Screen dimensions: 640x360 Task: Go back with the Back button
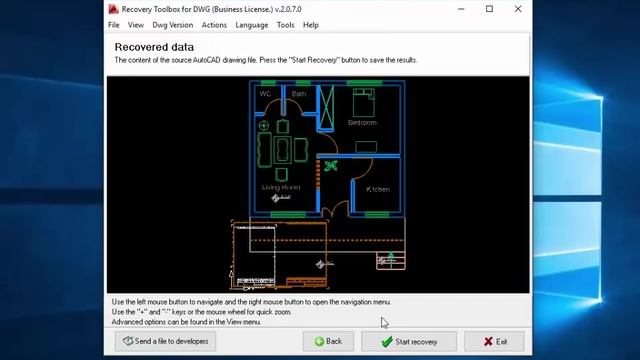(x=328, y=341)
